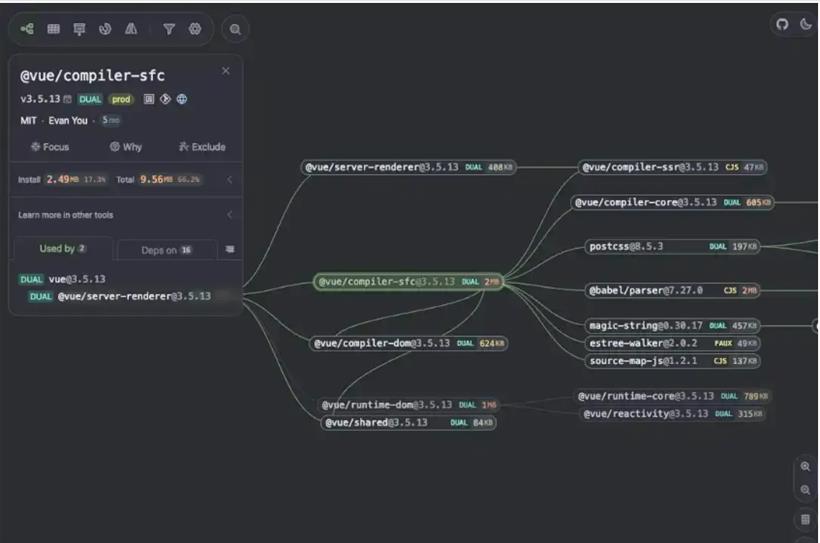This screenshot has width=820, height=543.
Task: Open the filter funnel icon
Action: point(169,29)
